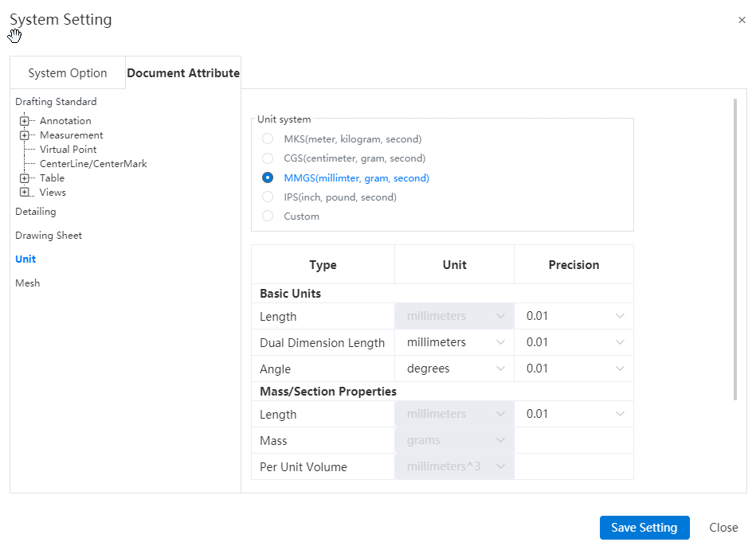
Task: Open the Detailing section
Action: coord(36,212)
